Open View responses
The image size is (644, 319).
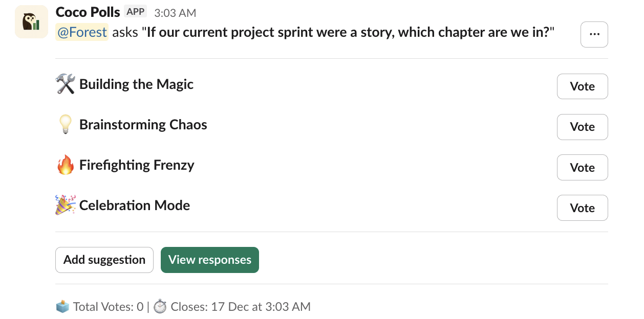point(209,260)
